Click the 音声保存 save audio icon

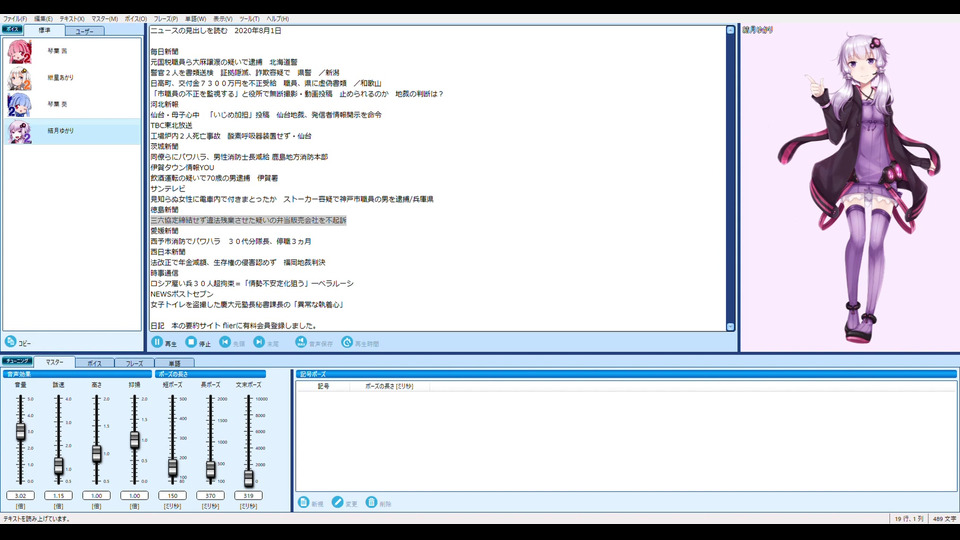[x=301, y=342]
